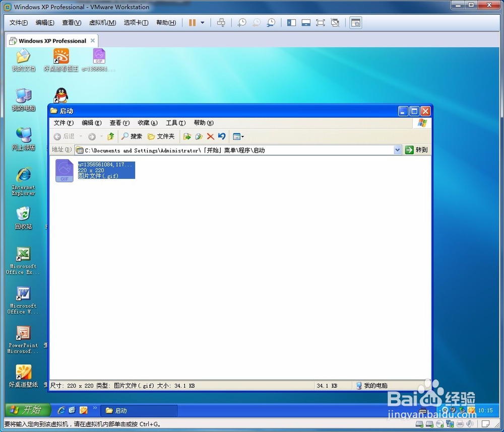Image resolution: width=504 pixels, height=432 pixels.
Task: Maximize the 启动 window
Action: [x=414, y=111]
